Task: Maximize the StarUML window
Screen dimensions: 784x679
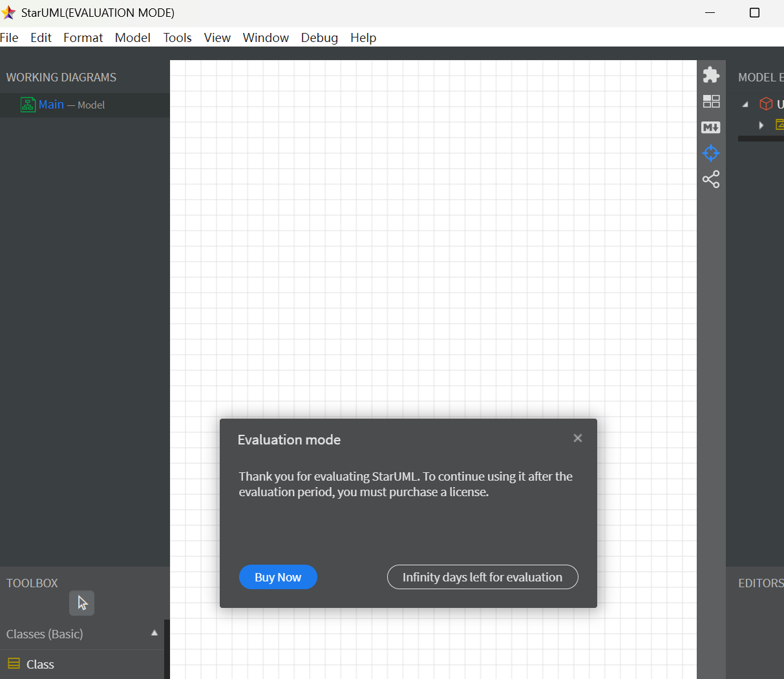Action: 754,13
